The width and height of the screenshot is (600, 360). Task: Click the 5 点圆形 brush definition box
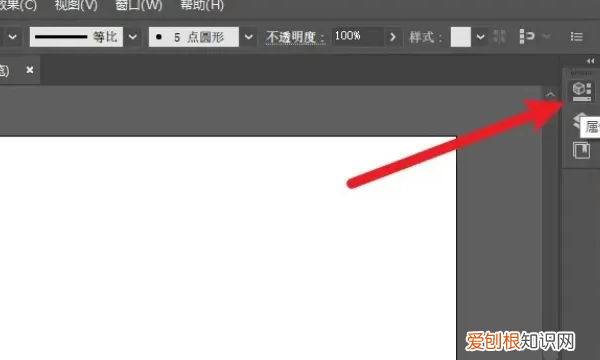click(194, 37)
